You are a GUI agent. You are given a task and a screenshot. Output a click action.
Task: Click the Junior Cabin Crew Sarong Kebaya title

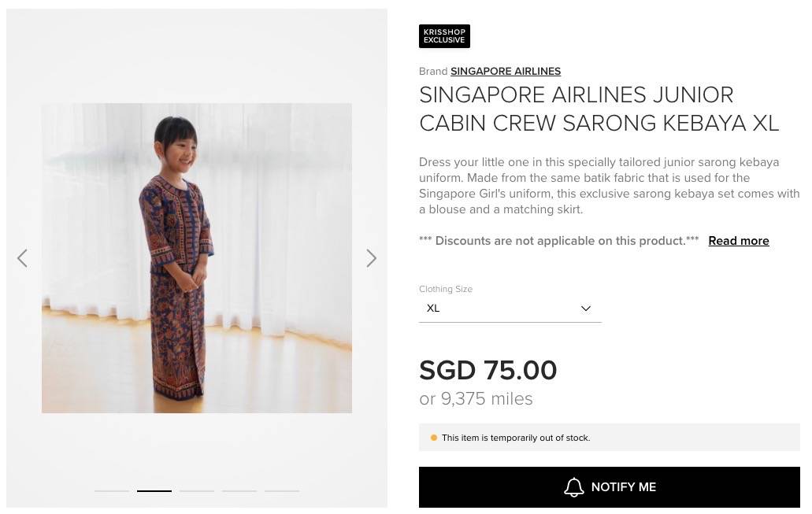click(599, 109)
